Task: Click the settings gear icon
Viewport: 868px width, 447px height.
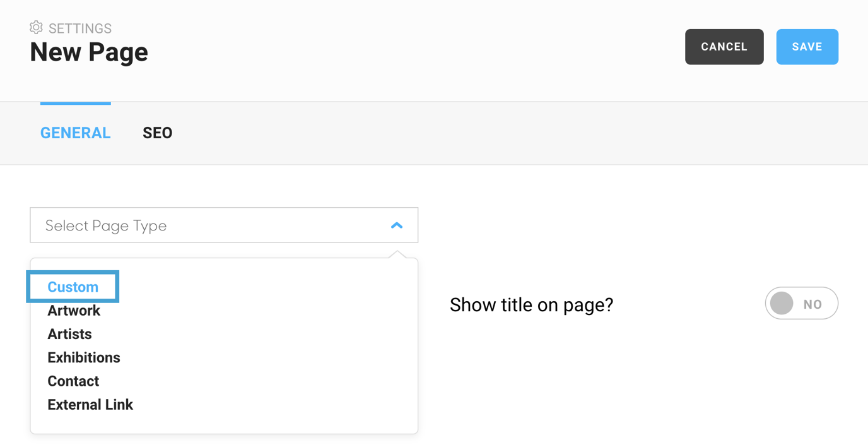Action: 36,27
